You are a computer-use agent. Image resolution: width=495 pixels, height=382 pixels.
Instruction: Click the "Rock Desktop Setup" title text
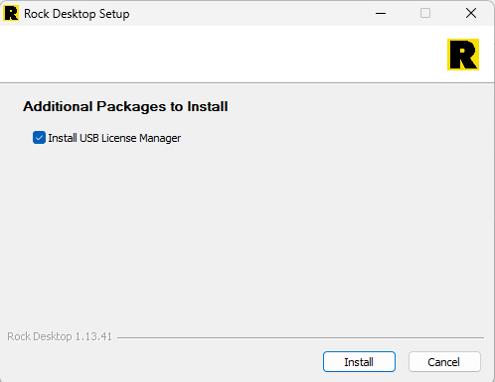coord(77,14)
